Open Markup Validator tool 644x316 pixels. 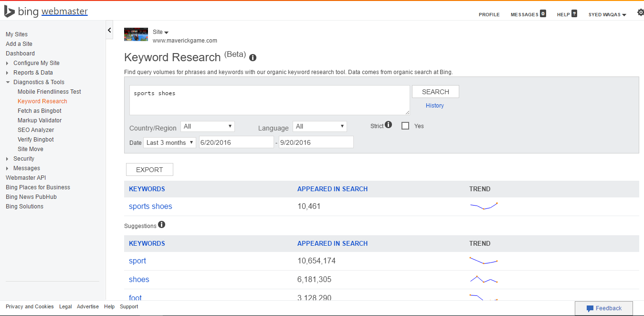point(40,120)
